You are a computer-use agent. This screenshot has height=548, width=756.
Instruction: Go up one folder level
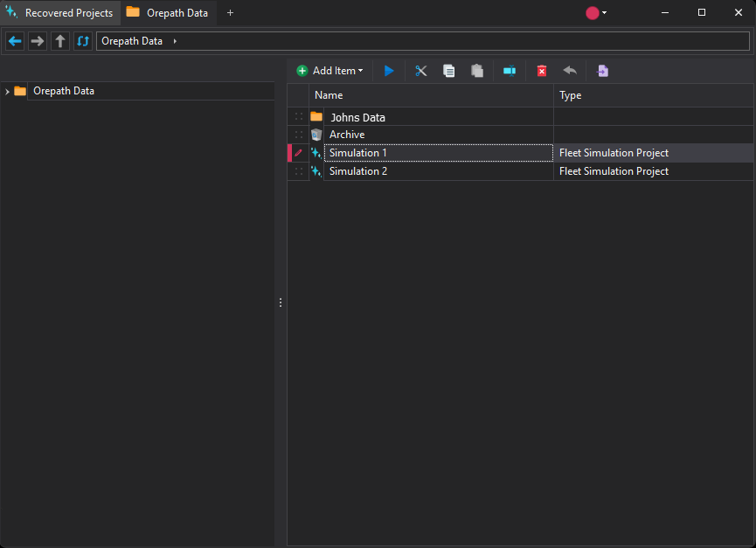pos(60,41)
